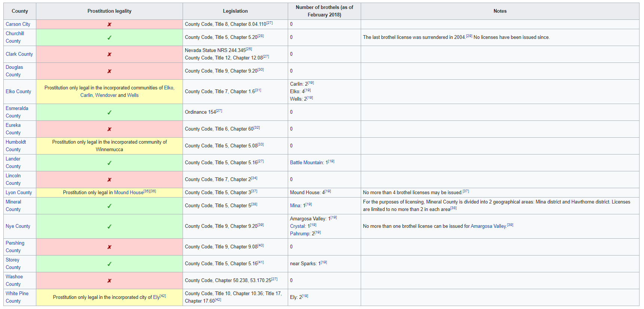Click the red X in Lincoln County row
Image resolution: width=644 pixels, height=309 pixels.
109,180
